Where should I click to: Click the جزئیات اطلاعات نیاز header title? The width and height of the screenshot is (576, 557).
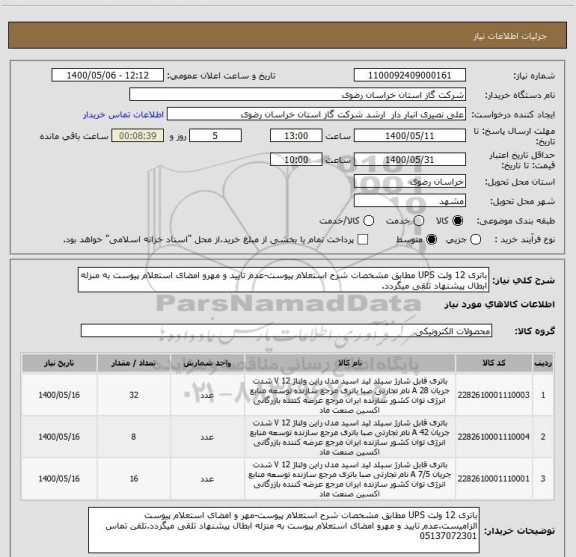pyautogui.click(x=510, y=36)
